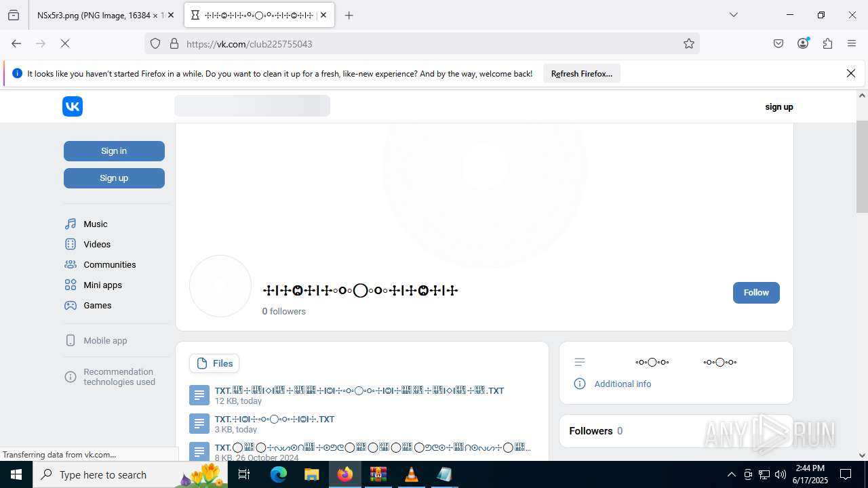This screenshot has height=488, width=868.
Task: Open the Videos sidebar link
Action: [x=97, y=244]
